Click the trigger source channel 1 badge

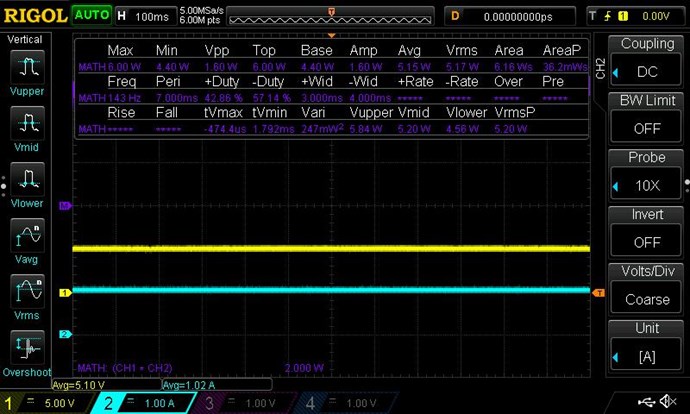[623, 17]
